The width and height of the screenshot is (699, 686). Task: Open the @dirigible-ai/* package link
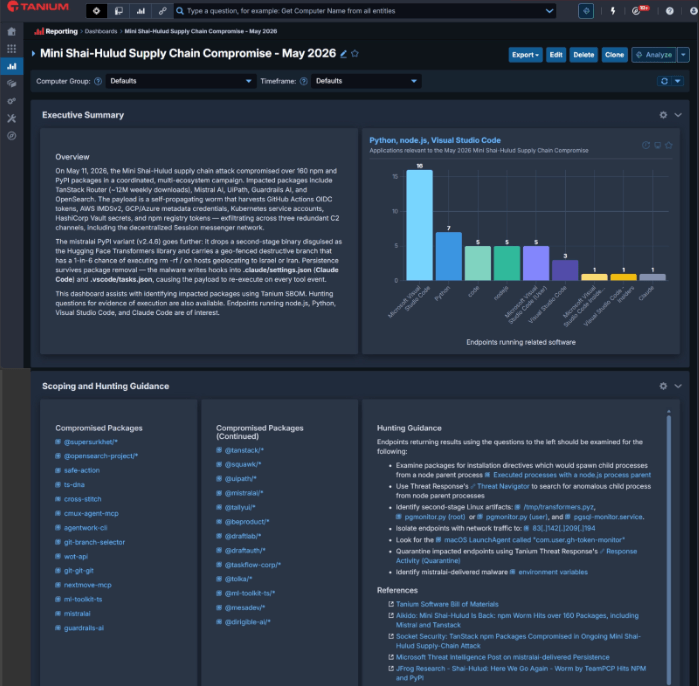(x=247, y=622)
